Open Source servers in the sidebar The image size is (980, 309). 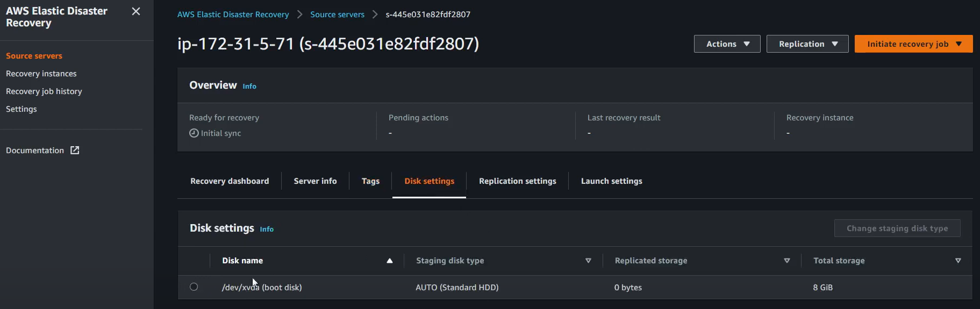tap(34, 56)
